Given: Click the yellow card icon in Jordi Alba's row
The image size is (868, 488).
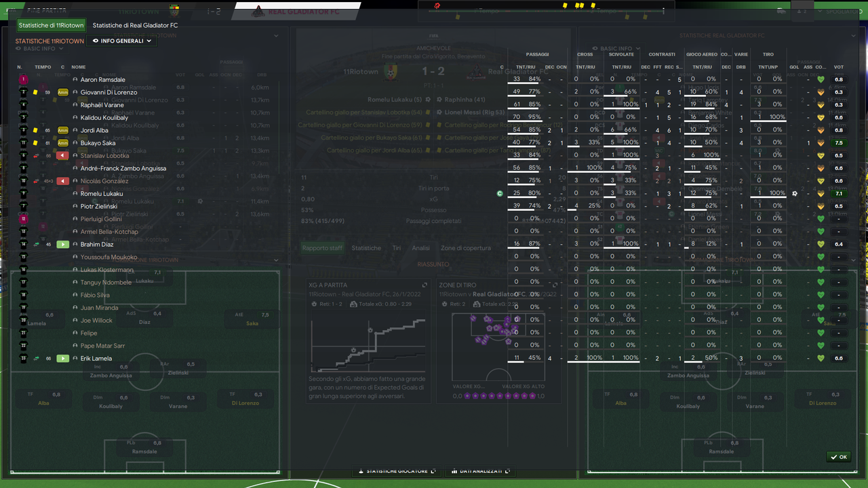Looking at the screenshot, I should (35, 130).
